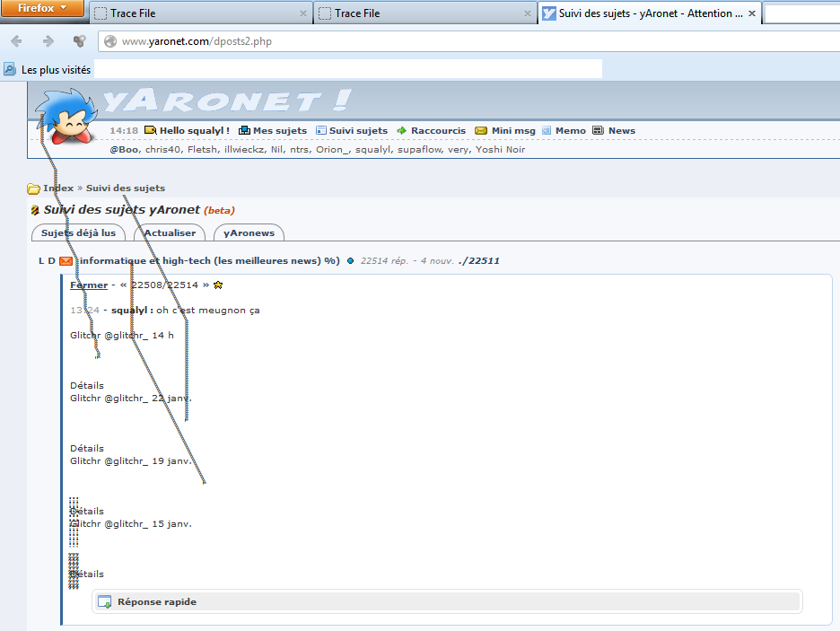Image resolution: width=840 pixels, height=631 pixels.
Task: Click the yellow star after 22508/22514
Action: (218, 285)
